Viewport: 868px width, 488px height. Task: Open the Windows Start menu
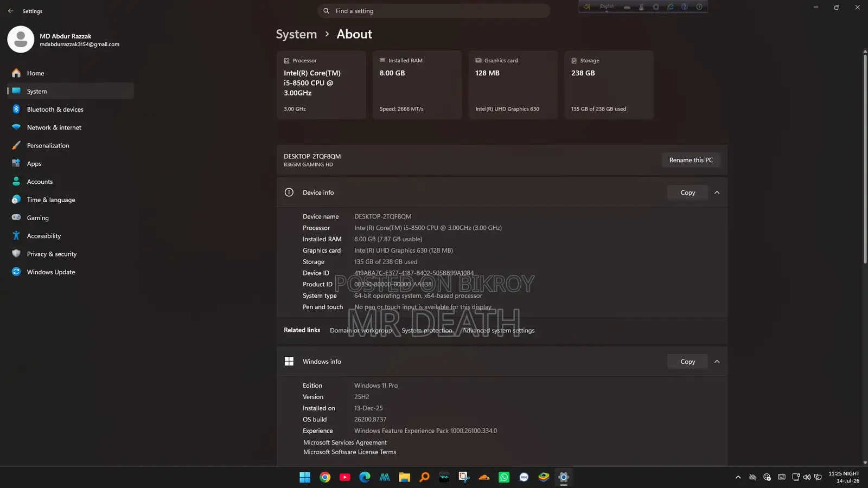click(x=305, y=477)
